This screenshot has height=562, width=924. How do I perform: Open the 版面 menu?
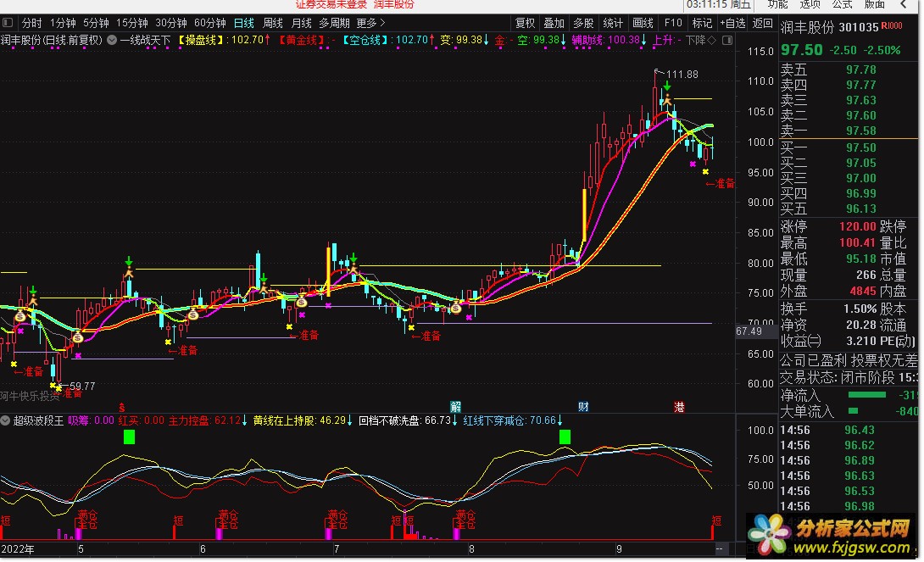[x=875, y=5]
